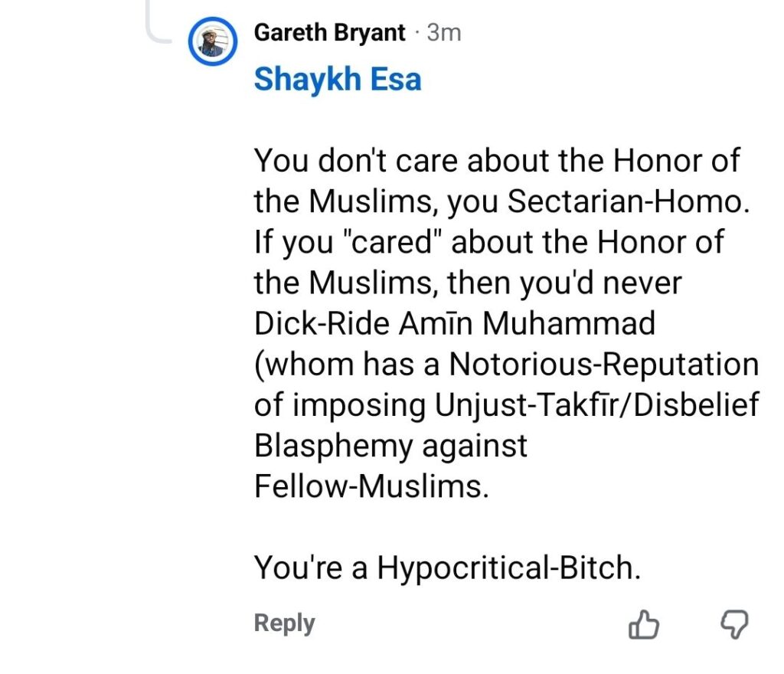Click the final sentence of the comment
Screen dimensions: 784x674
[x=446, y=568]
